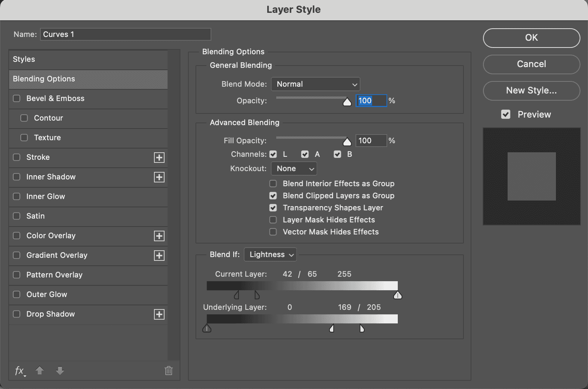Click the OK button
588x389 pixels.
pyautogui.click(x=531, y=38)
